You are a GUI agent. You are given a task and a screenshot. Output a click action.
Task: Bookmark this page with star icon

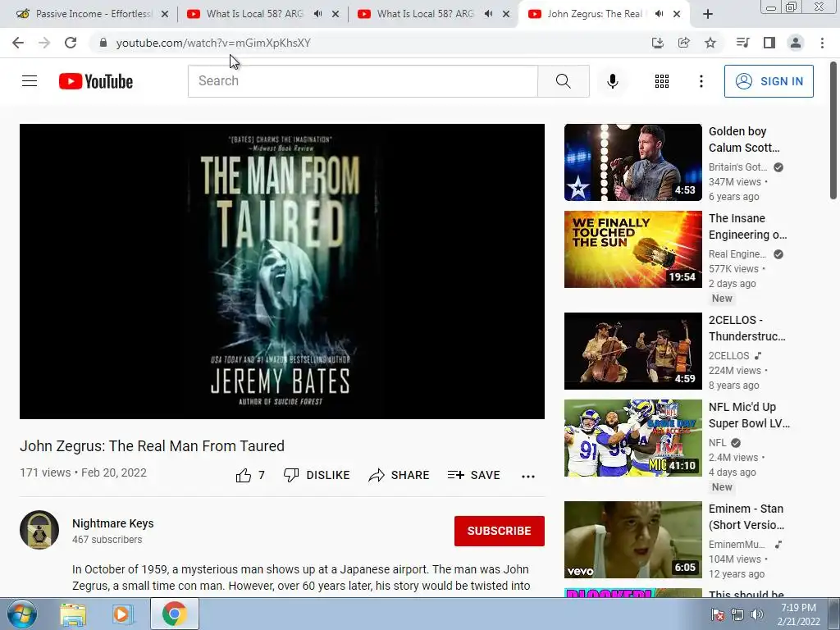[710, 43]
